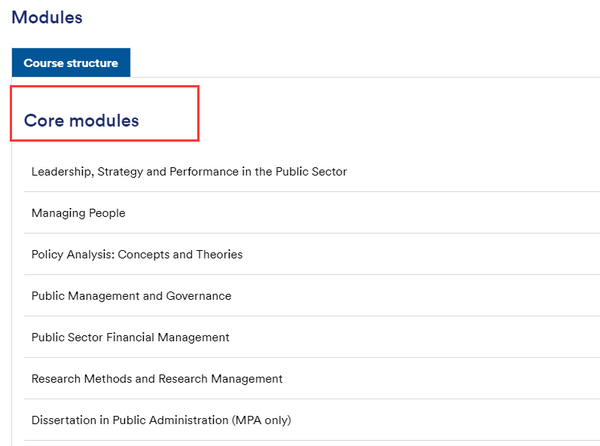Expand the Managing People module
The image size is (600, 446).
tap(312, 213)
